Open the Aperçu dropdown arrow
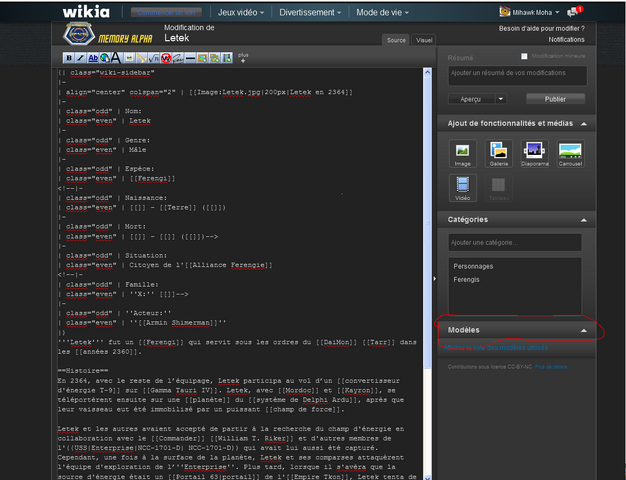 (x=501, y=99)
